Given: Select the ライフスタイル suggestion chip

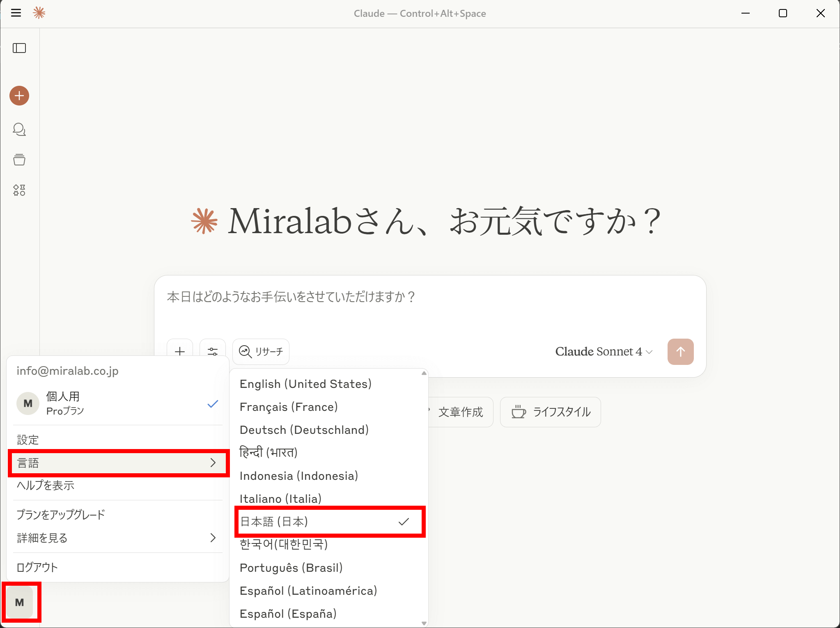Looking at the screenshot, I should [551, 412].
